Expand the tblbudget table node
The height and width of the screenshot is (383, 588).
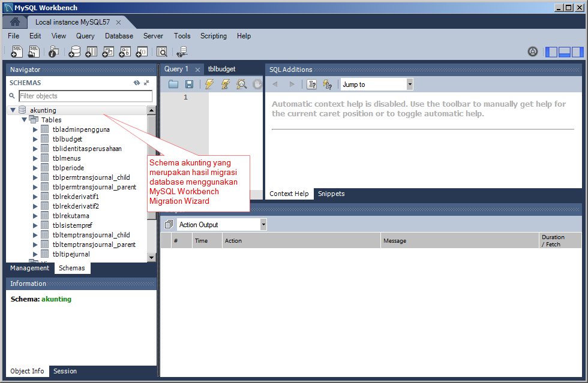[35, 139]
